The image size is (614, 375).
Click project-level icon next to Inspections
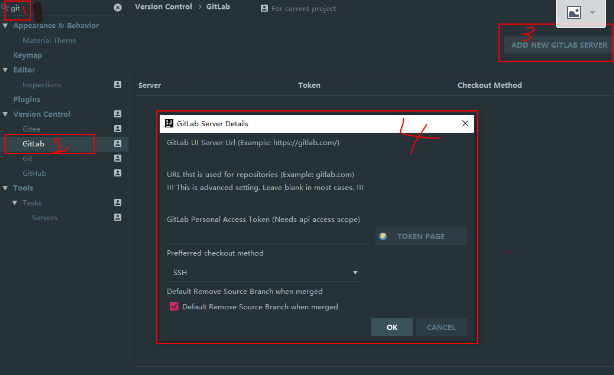[x=117, y=85]
